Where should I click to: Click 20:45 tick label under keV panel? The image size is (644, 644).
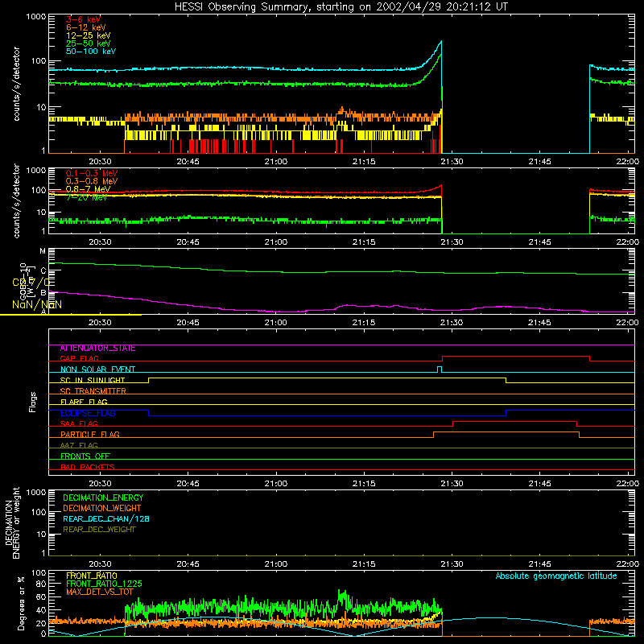188,162
